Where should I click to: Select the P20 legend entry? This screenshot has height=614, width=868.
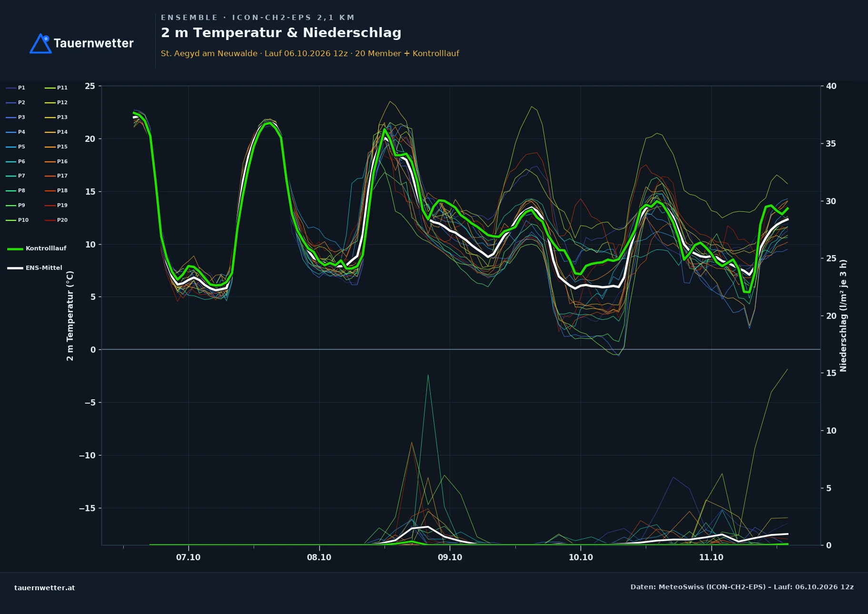(56, 220)
